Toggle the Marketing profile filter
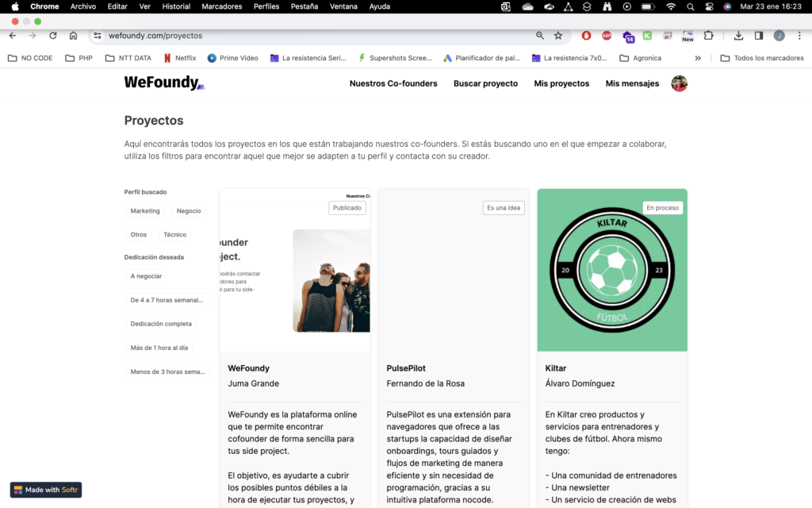The height and width of the screenshot is (508, 812). click(145, 211)
